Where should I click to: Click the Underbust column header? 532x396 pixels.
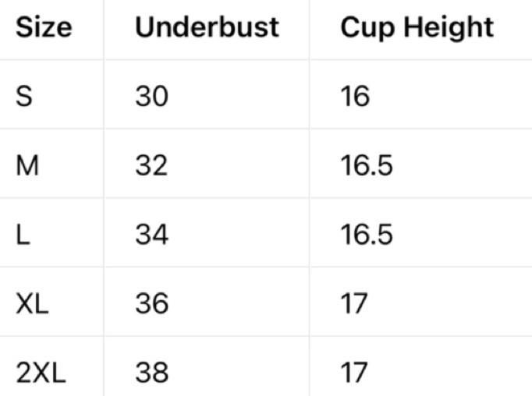(x=207, y=28)
